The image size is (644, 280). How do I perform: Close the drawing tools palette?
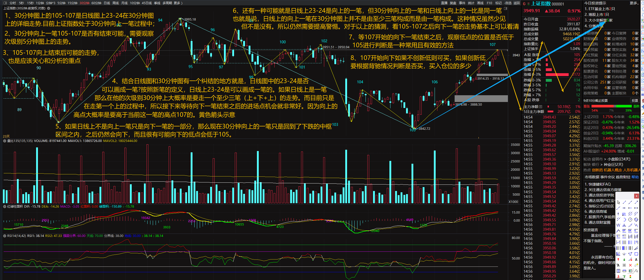coord(636,196)
